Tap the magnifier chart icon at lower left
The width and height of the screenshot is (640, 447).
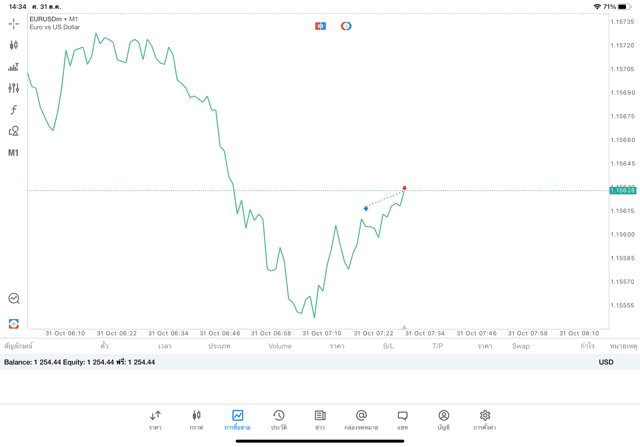[13, 298]
